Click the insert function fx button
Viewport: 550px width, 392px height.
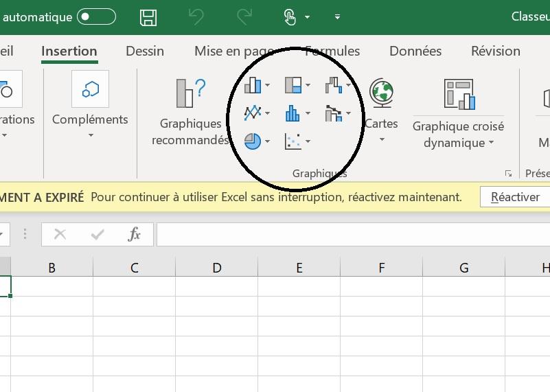pos(135,235)
